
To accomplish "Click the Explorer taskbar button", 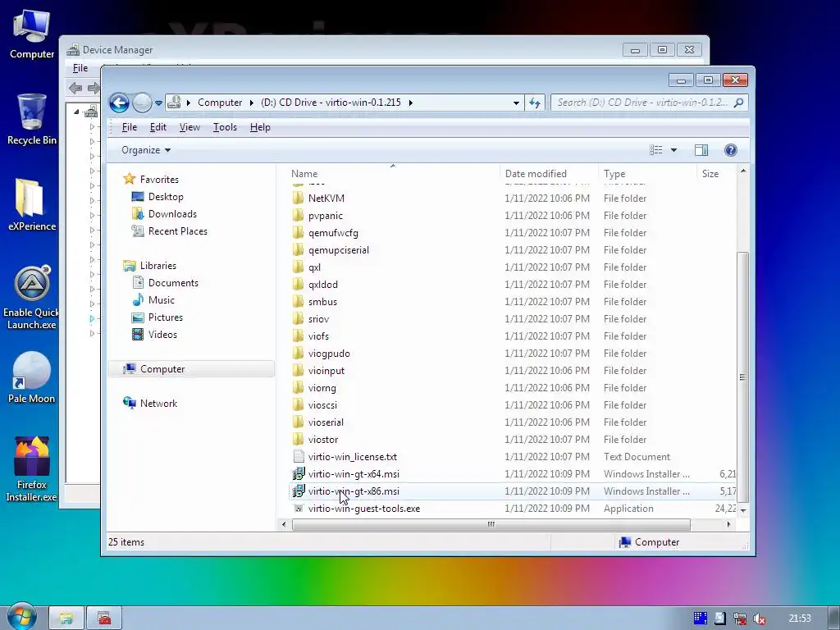I will pyautogui.click(x=66, y=619).
